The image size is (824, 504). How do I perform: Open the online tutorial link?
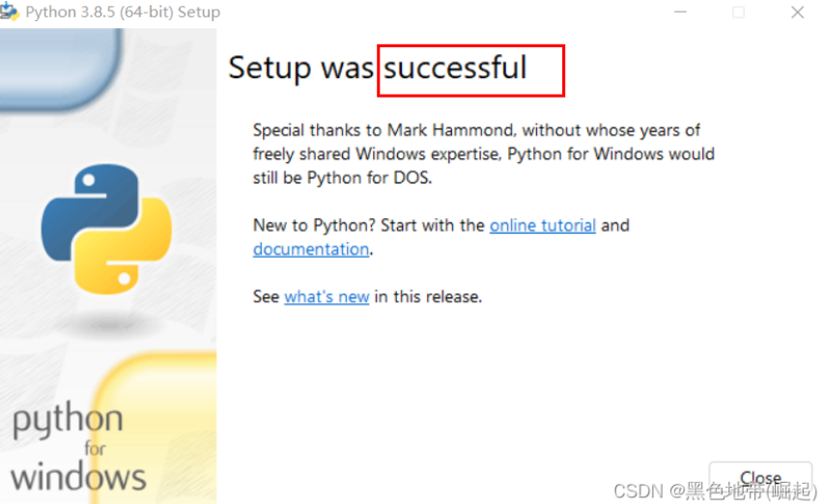pyautogui.click(x=542, y=225)
